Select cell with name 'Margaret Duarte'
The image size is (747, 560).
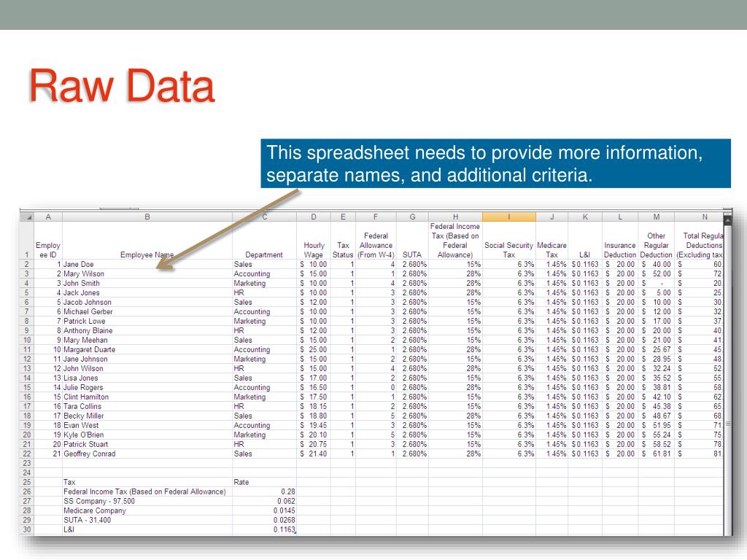point(147,349)
